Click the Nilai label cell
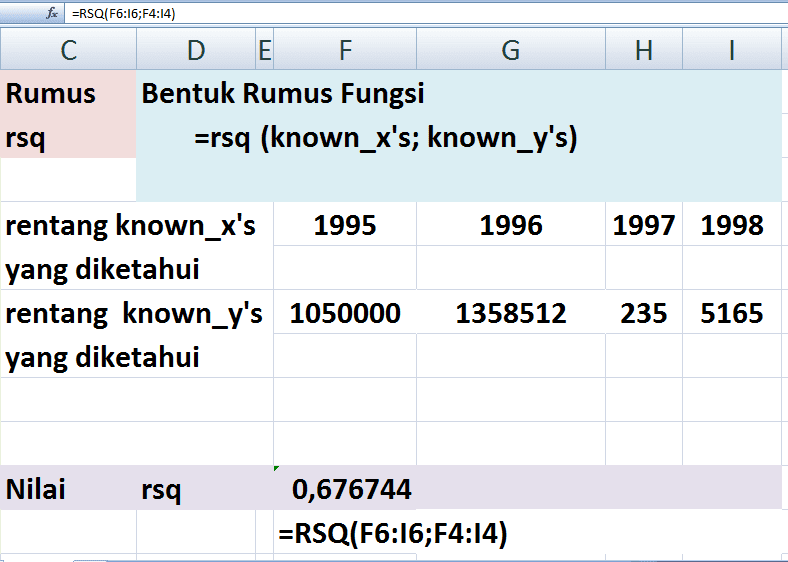Viewport: 788px width, 562px height. tap(68, 488)
